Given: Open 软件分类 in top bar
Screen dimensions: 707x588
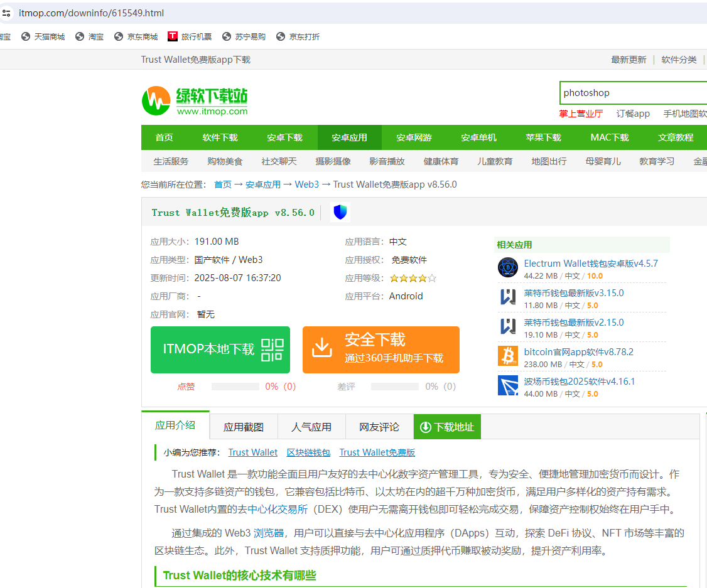Looking at the screenshot, I should pos(679,60).
